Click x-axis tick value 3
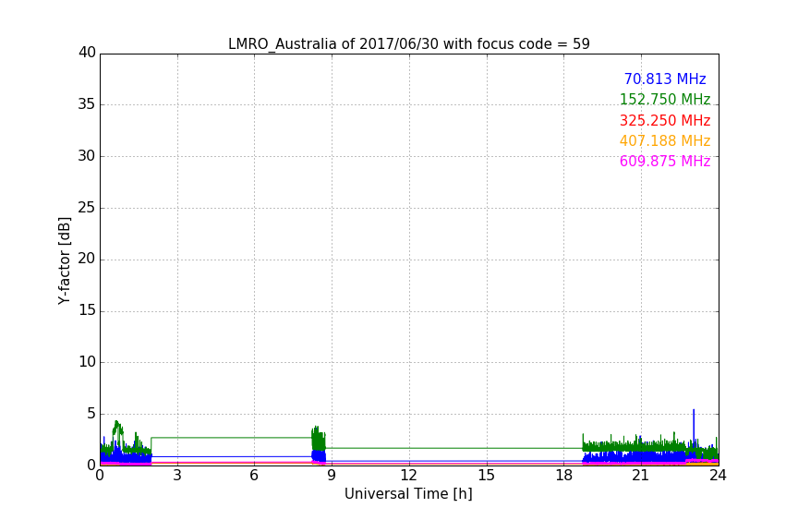This screenshot has height=532, width=798. [x=177, y=476]
